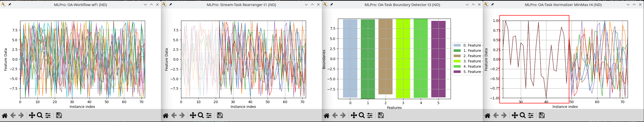Image resolution: width=644 pixels, height=122 pixels.
Task: Open the app icon window menu of the Normalizer MinMax t4 window
Action: (486, 5)
